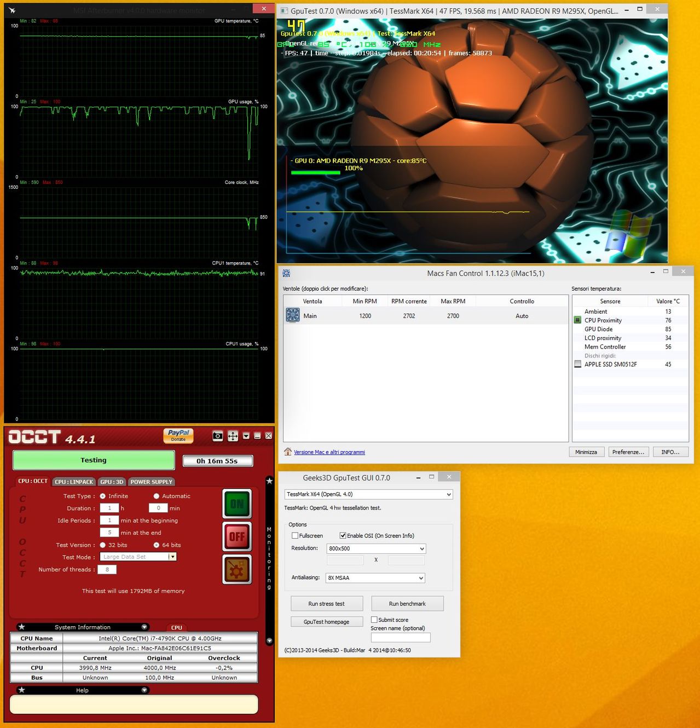Select the GPU Diode sensor row
The width and height of the screenshot is (700, 728).
point(630,329)
